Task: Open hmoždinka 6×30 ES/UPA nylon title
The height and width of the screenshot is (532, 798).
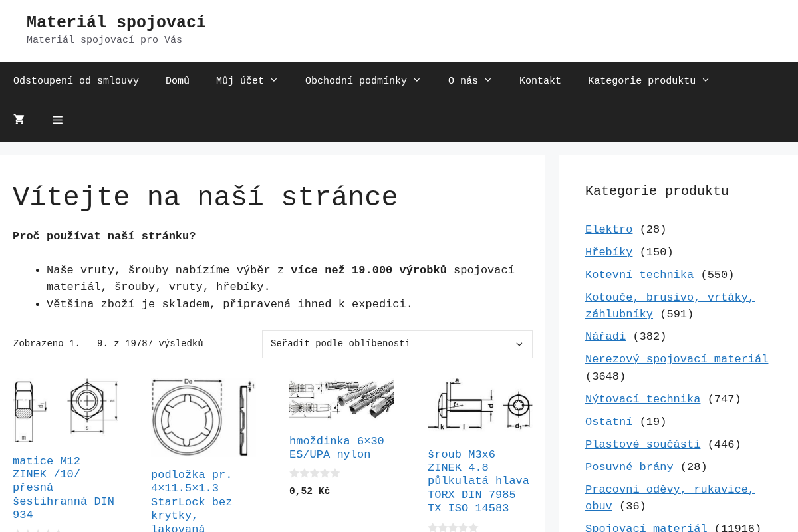Action: [x=336, y=448]
